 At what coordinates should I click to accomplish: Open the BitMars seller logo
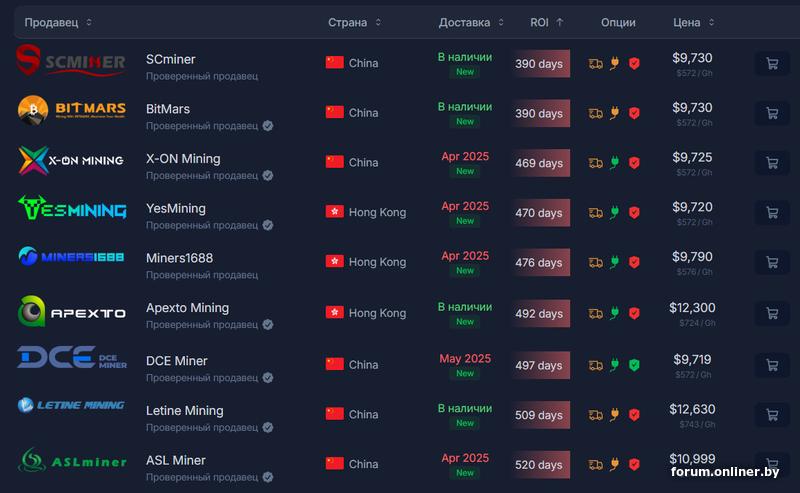pyautogui.click(x=72, y=110)
